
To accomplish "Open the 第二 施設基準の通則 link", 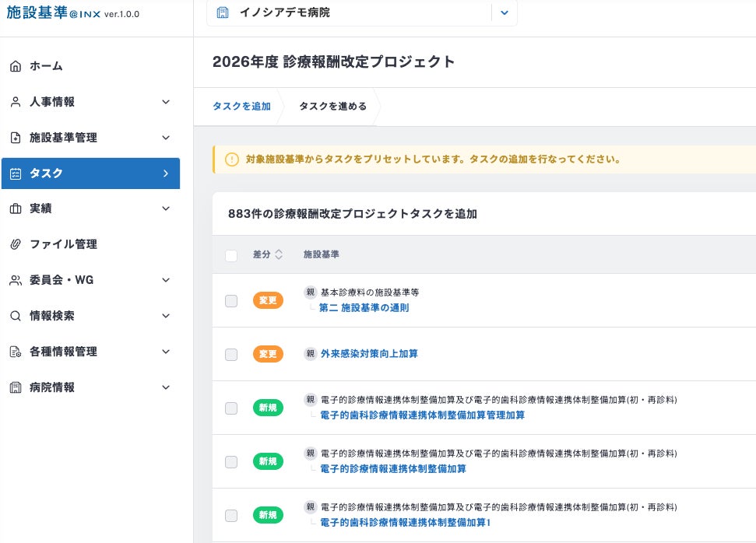I will tap(364, 308).
